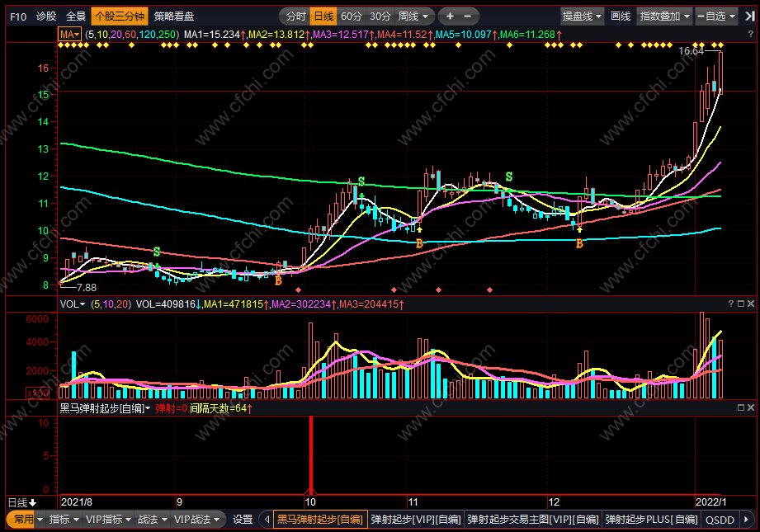Select the QSDD indicator tab
The image size is (760, 532).
click(x=720, y=520)
